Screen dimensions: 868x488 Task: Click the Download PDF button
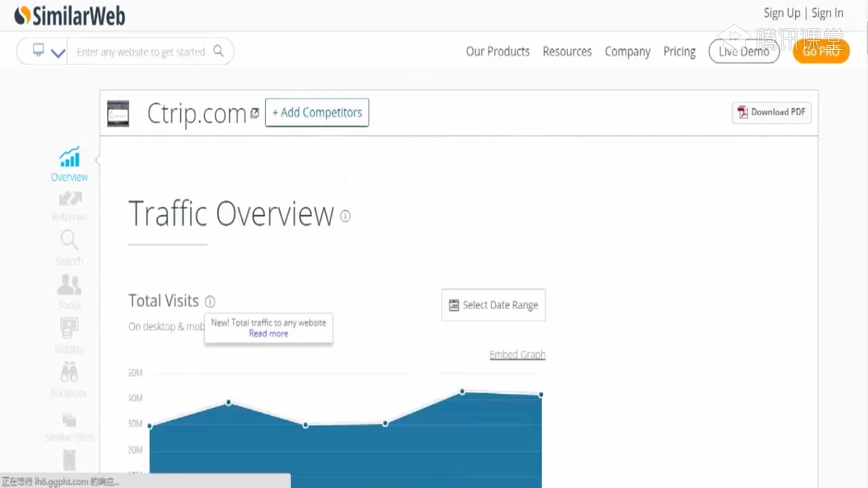click(x=772, y=113)
